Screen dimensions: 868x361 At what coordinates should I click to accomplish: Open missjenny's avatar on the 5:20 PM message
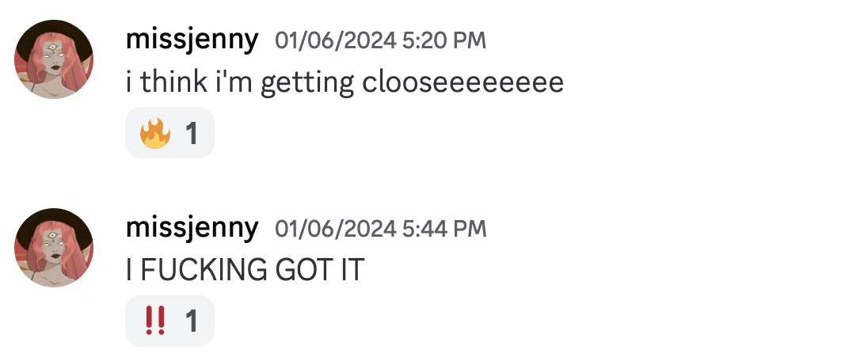(x=54, y=60)
